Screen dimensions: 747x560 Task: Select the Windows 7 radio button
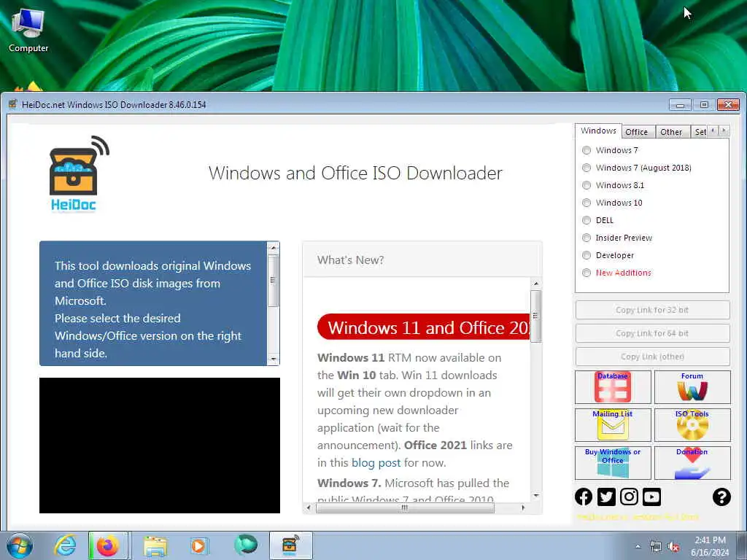(587, 150)
